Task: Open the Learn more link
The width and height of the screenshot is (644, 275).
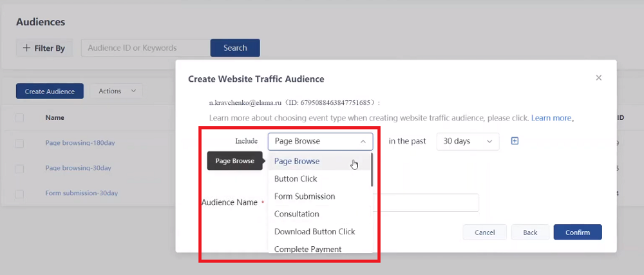Action: coord(551,119)
